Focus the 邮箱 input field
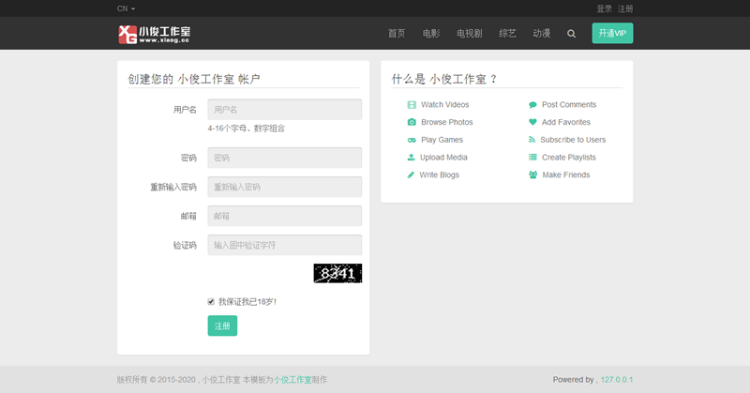Screen dimensions: 750x393 coord(285,216)
